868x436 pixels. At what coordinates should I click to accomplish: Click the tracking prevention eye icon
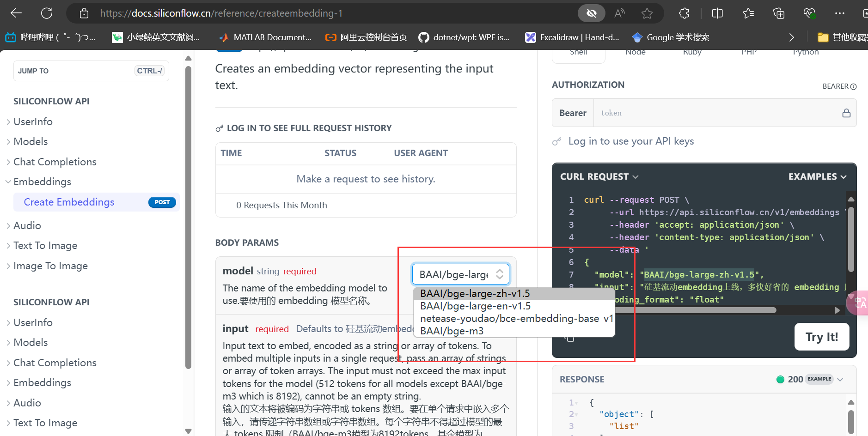click(592, 13)
